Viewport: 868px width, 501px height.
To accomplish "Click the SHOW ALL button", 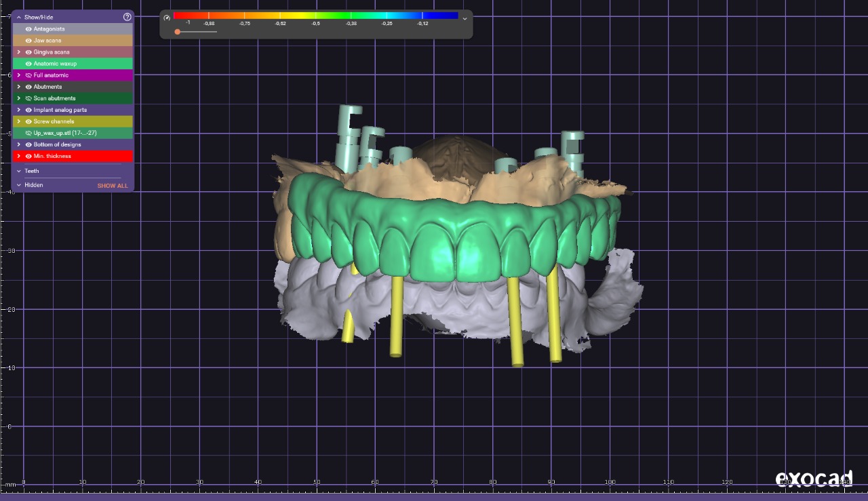I will tap(112, 186).
